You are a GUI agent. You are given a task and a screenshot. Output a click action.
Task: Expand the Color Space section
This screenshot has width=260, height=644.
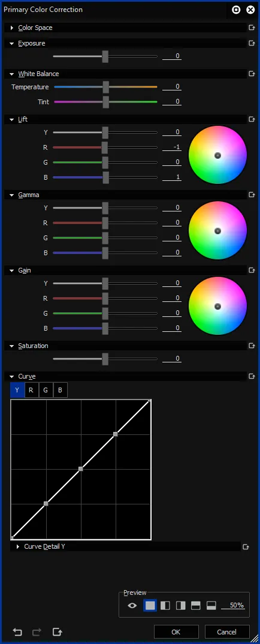coord(12,28)
